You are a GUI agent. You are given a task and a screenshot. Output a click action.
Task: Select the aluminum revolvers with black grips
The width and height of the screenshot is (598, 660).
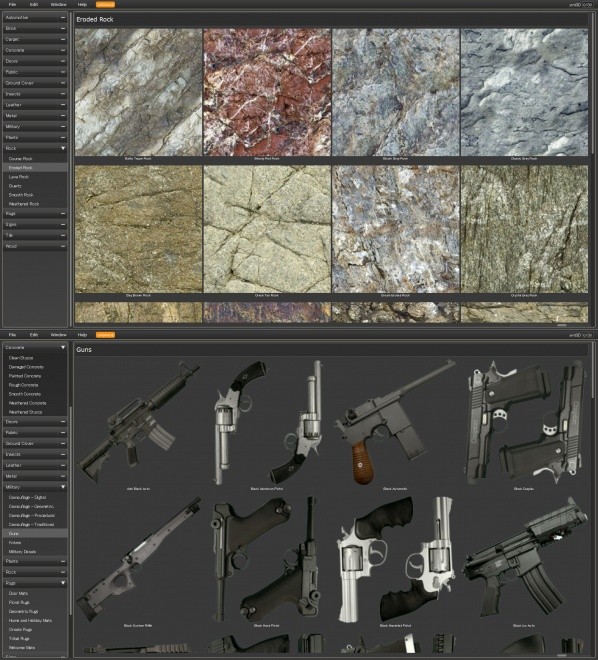click(x=267, y=423)
